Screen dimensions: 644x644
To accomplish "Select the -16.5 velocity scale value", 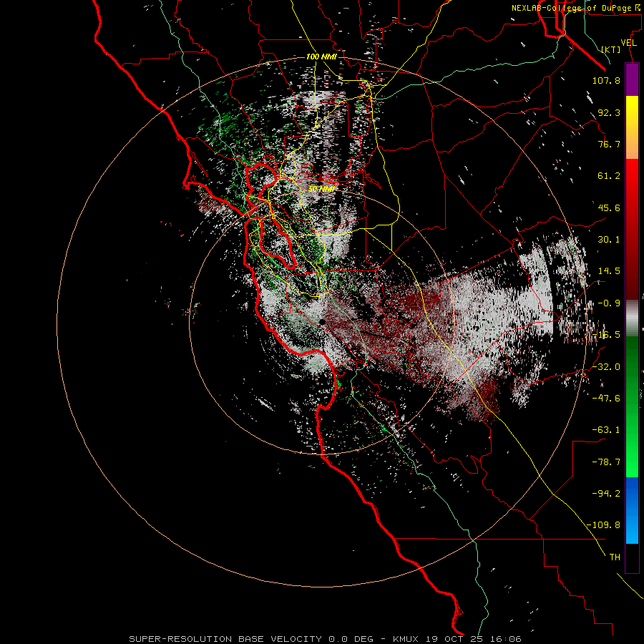I will tap(606, 335).
